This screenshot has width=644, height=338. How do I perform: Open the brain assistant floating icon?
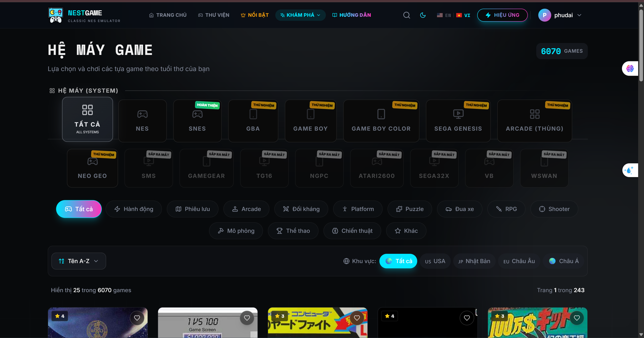[630, 68]
